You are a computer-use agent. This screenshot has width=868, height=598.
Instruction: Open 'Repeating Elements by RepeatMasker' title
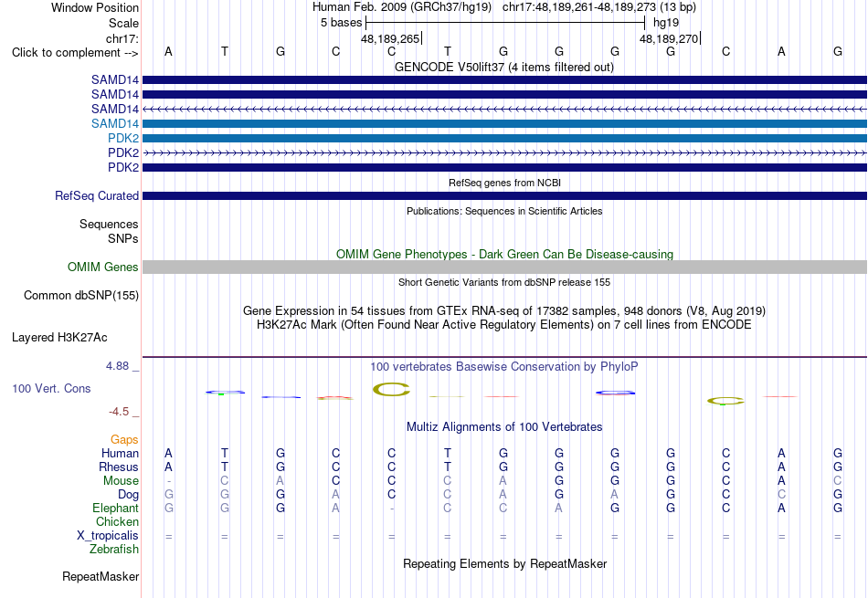[x=504, y=563]
